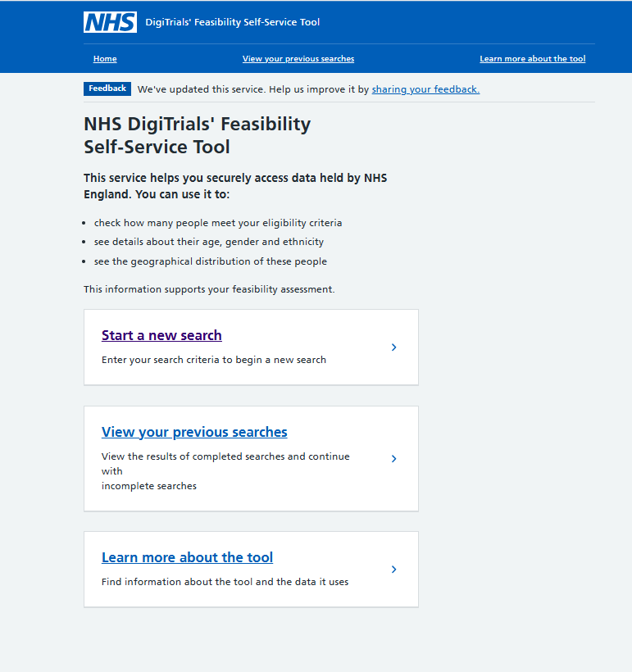Open the Learn more about the tool card link
The height and width of the screenshot is (672, 632).
click(187, 557)
